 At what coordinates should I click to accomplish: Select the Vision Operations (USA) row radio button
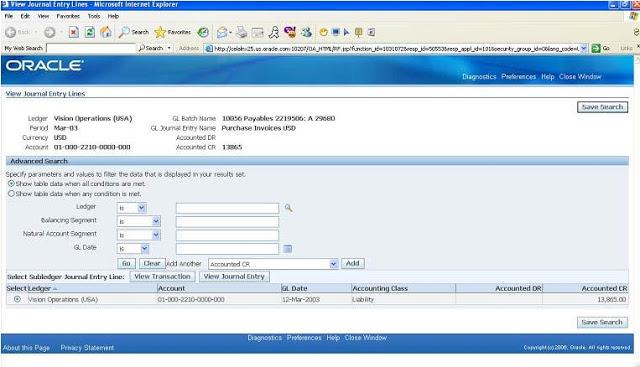tap(17, 299)
